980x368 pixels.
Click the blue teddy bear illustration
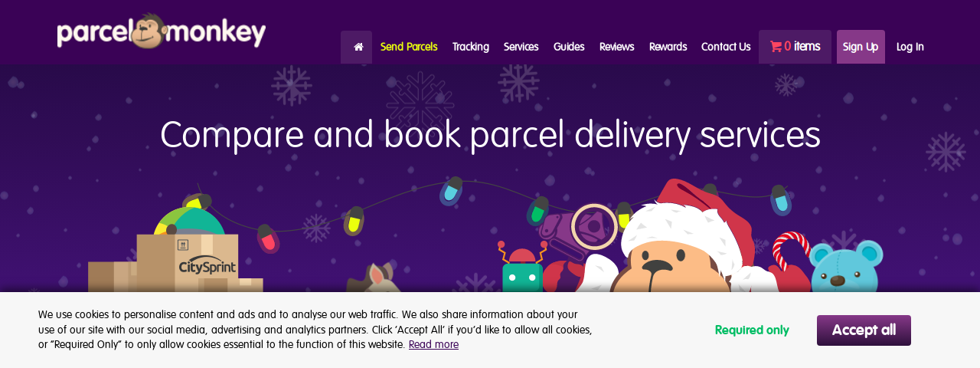coord(846,266)
